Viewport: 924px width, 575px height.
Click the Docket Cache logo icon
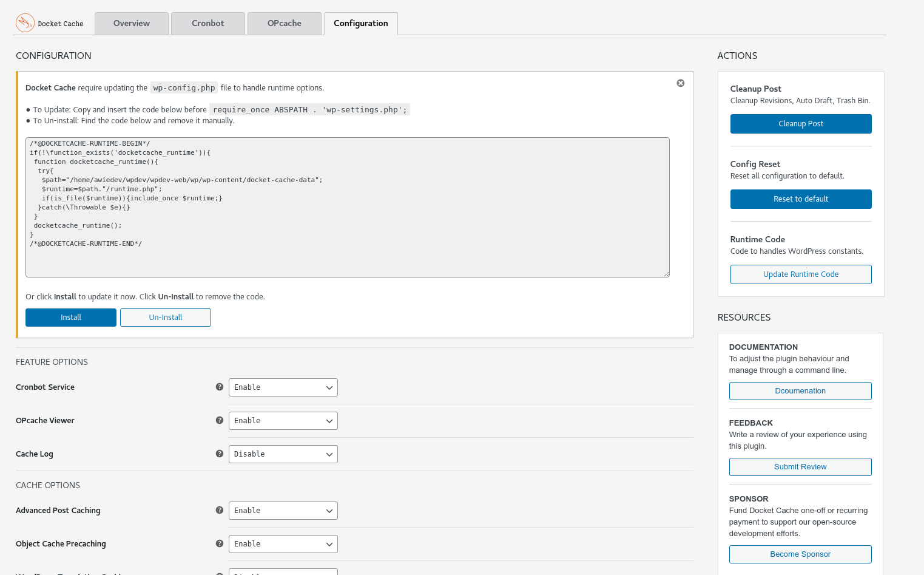tap(25, 22)
